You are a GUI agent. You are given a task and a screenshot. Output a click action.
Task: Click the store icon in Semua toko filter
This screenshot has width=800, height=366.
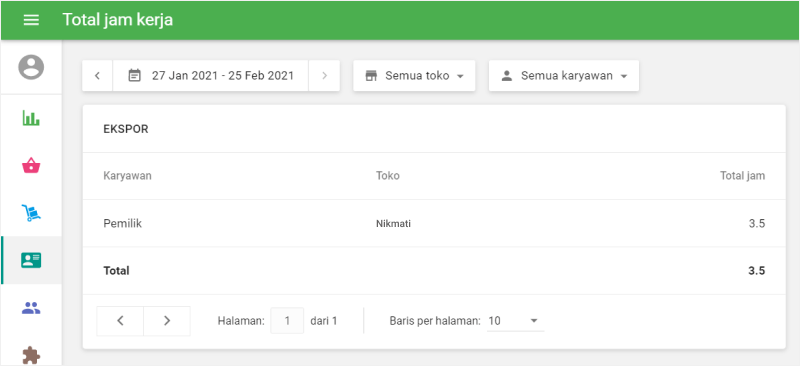(x=371, y=76)
